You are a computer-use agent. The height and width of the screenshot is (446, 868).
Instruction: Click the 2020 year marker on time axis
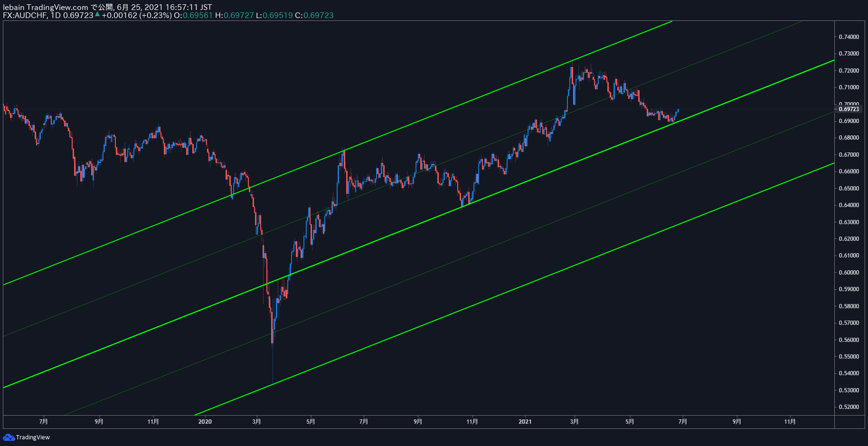tap(205, 422)
